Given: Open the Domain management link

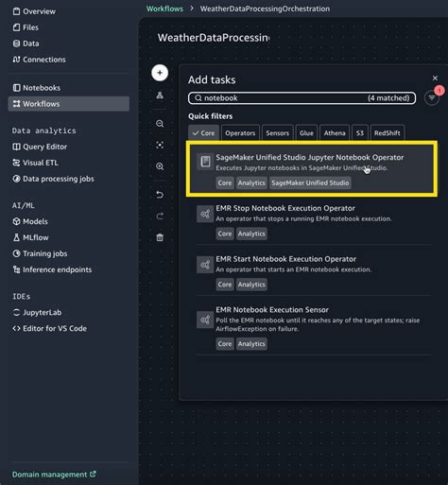Looking at the screenshot, I should tap(54, 475).
